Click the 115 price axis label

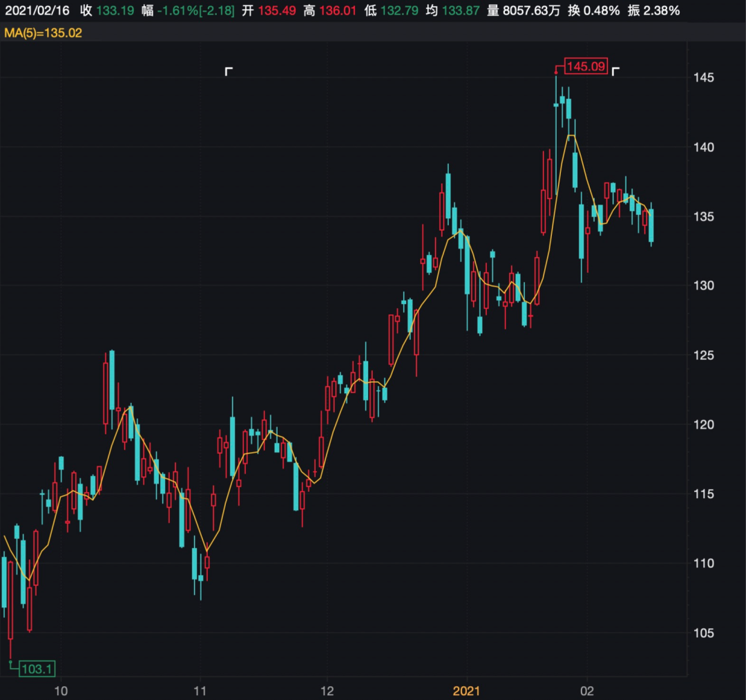coord(704,494)
